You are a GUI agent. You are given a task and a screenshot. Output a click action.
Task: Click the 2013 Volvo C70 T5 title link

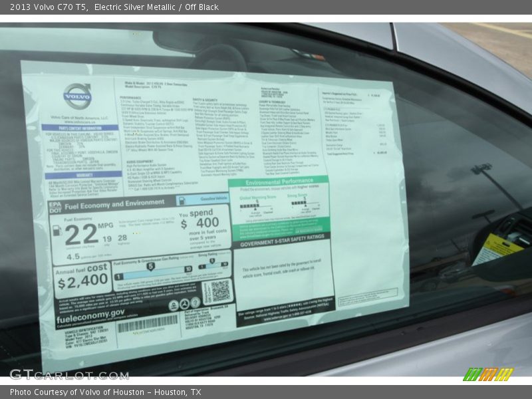(x=40, y=8)
